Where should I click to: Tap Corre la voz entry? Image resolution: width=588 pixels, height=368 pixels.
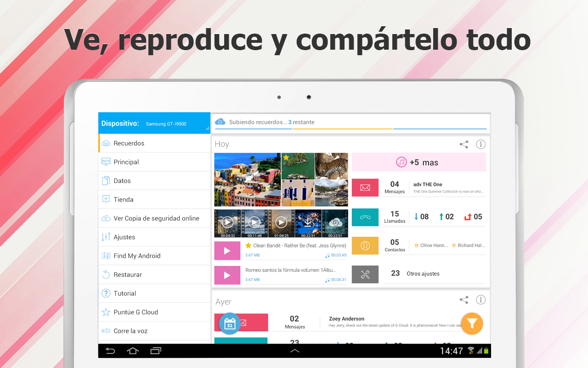tap(154, 331)
